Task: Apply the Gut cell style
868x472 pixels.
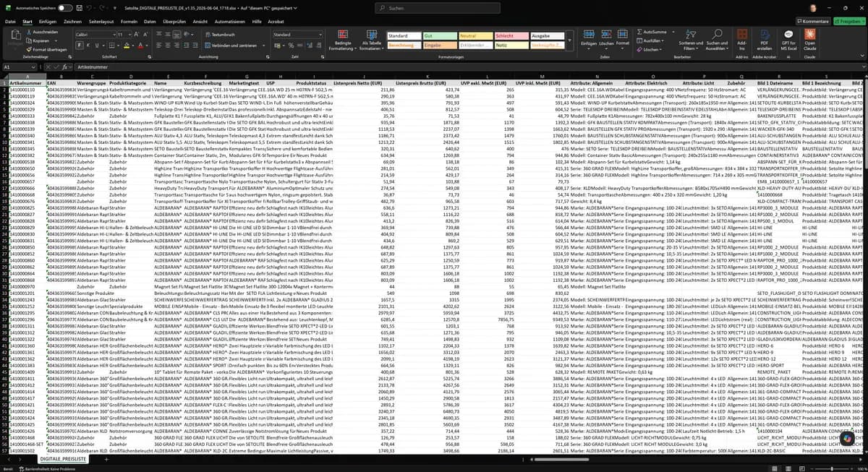Action: [x=441, y=35]
